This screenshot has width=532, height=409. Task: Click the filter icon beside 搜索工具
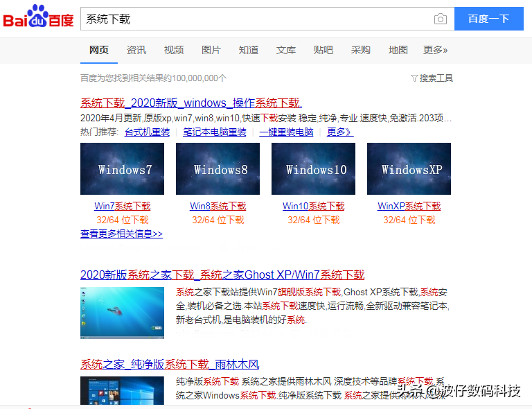[414, 78]
